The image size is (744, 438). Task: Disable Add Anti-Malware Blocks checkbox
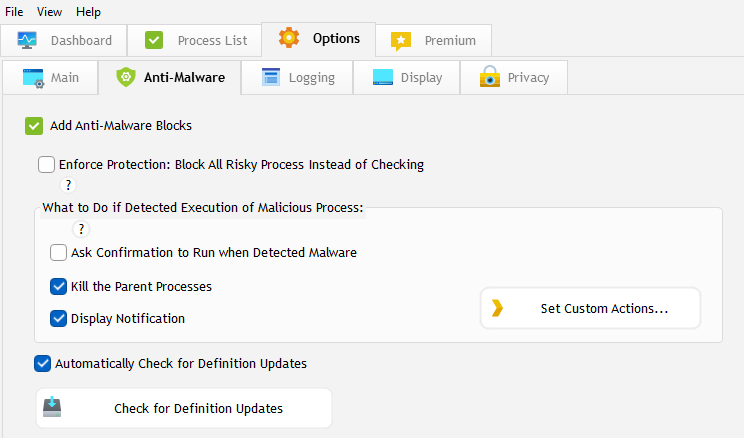pyautogui.click(x=34, y=126)
